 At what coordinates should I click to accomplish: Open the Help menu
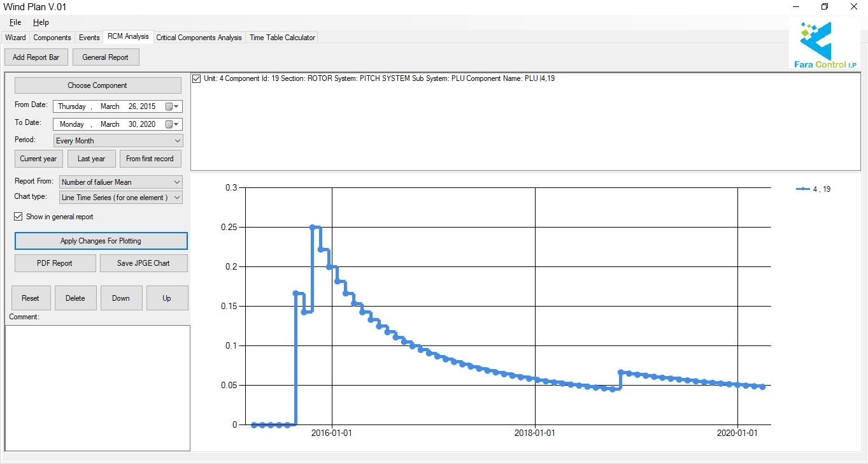click(x=41, y=22)
